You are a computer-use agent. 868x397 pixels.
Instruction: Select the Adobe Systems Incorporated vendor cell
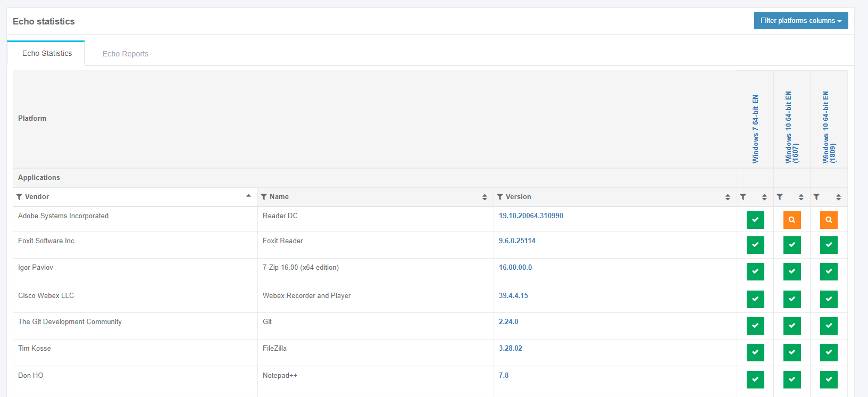click(x=135, y=219)
